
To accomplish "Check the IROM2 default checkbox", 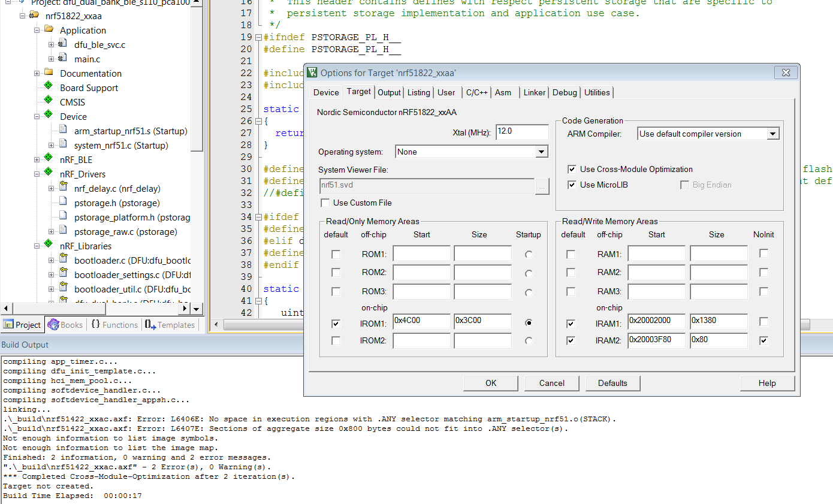I will pyautogui.click(x=336, y=340).
